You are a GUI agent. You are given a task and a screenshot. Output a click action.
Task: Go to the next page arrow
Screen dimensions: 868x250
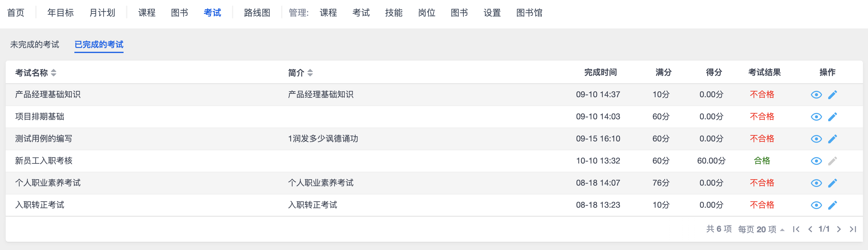point(839,229)
